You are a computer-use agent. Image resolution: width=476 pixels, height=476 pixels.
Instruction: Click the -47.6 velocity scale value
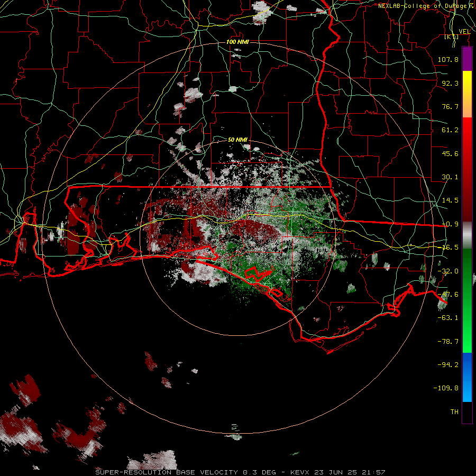pos(448,295)
